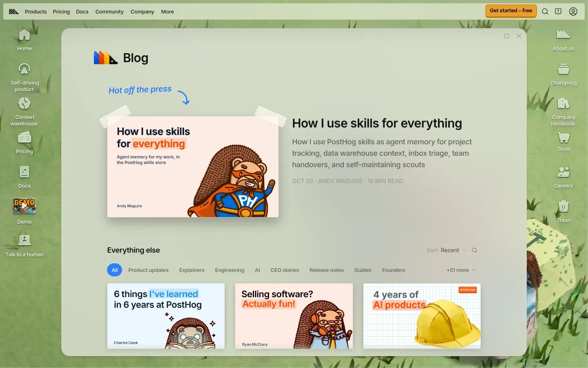
Task: Open Self-driving product desktop icon
Action: (24, 77)
